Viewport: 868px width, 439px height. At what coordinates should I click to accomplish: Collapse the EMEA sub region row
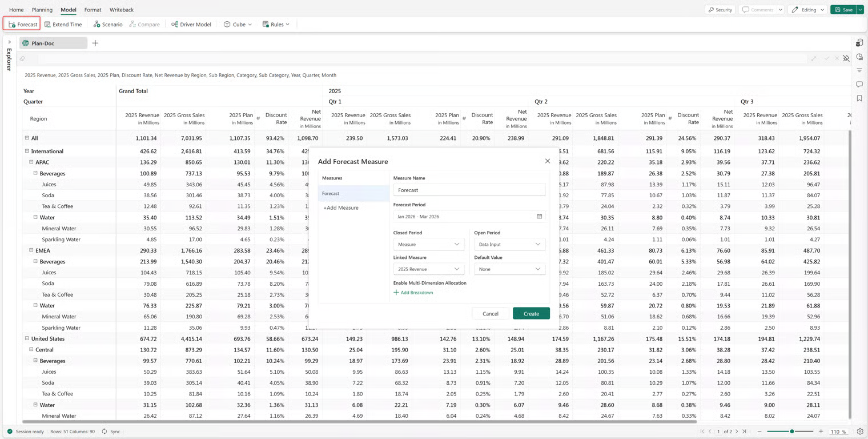31,250
